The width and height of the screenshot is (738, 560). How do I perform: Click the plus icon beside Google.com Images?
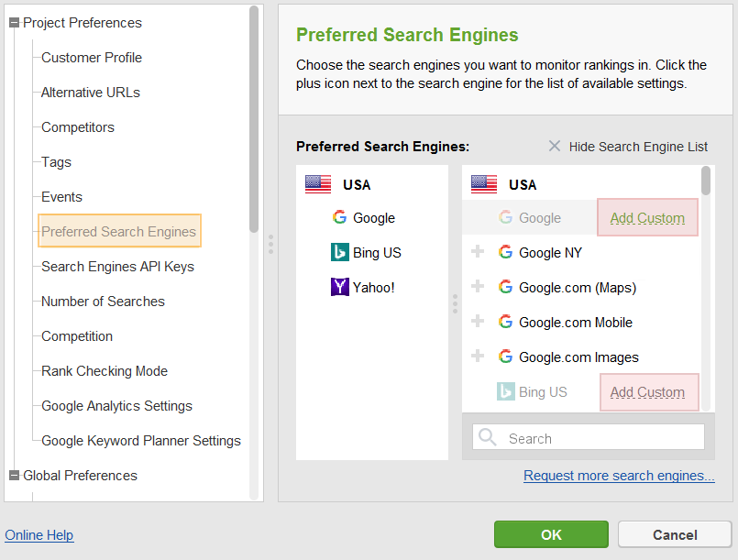(478, 356)
